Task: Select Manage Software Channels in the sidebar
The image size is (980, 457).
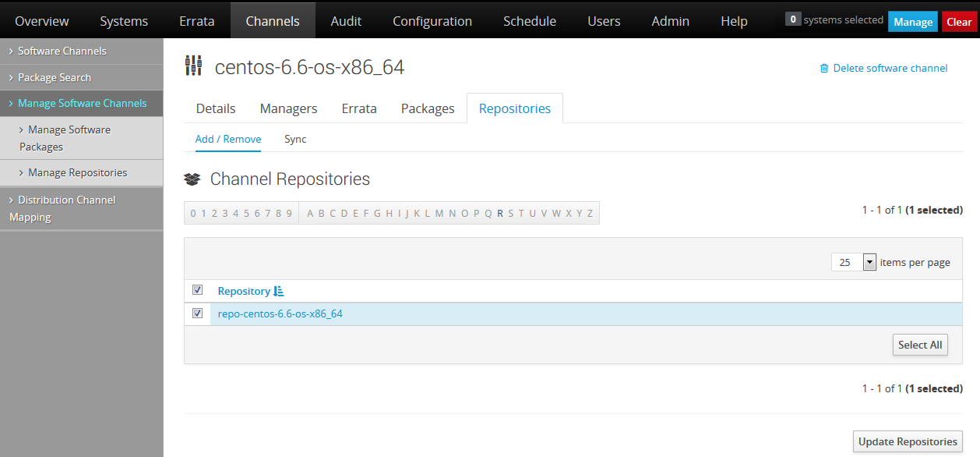Action: (x=81, y=103)
